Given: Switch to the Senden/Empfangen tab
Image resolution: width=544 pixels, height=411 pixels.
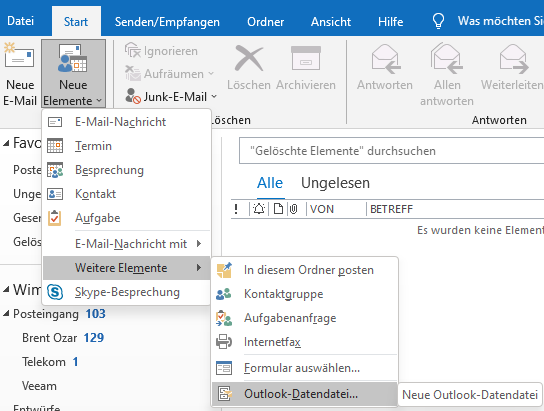Looking at the screenshot, I should point(167,22).
